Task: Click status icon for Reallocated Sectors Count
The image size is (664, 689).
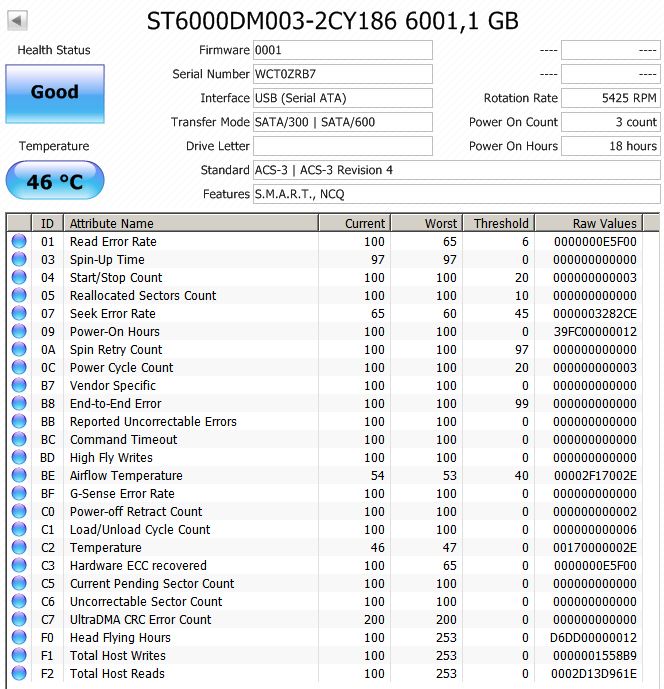Action: pos(19,295)
